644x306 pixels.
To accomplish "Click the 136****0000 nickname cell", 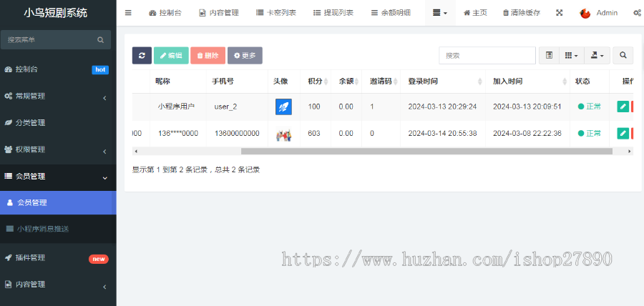I will click(178, 133).
